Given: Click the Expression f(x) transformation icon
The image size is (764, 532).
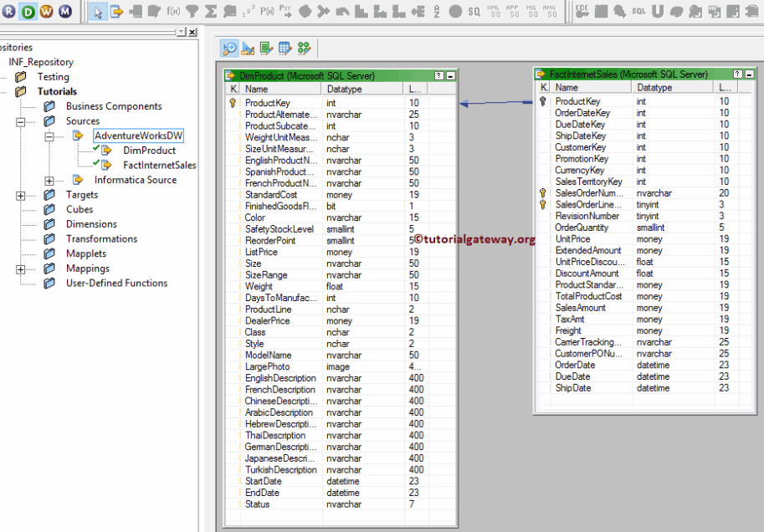Looking at the screenshot, I should coord(174,12).
